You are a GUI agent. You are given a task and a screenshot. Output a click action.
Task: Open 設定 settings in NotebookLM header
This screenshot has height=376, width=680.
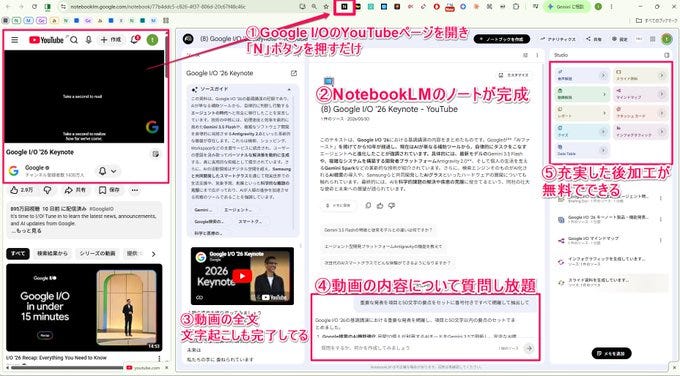[x=620, y=39]
